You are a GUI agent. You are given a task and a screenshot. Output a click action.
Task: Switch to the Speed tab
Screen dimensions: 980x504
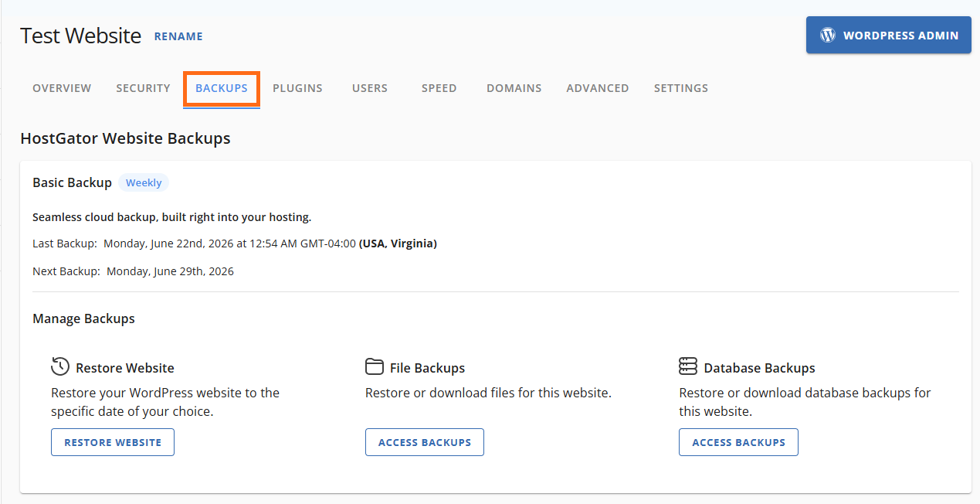(x=439, y=88)
